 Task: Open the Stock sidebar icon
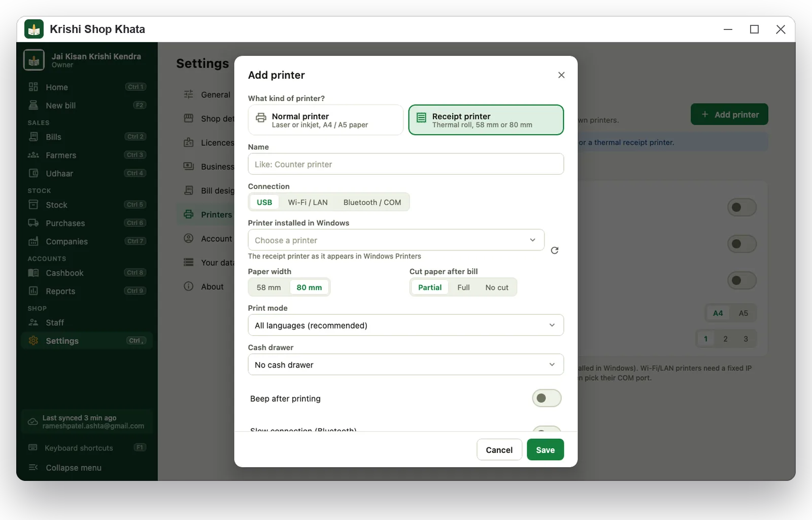[x=33, y=205]
